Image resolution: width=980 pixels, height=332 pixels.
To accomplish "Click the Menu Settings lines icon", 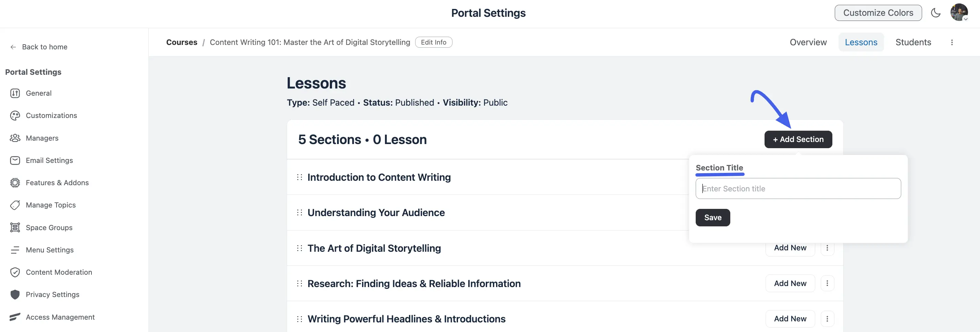I will [x=15, y=250].
